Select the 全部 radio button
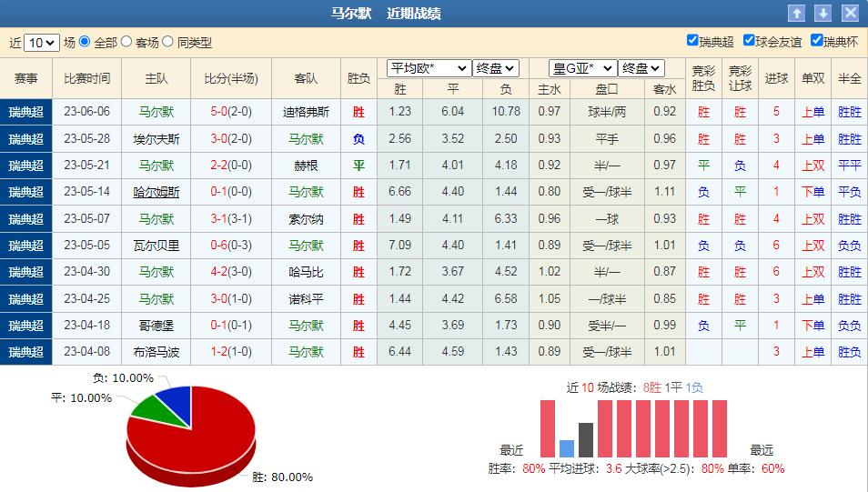The width and height of the screenshot is (868, 492). tap(85, 42)
